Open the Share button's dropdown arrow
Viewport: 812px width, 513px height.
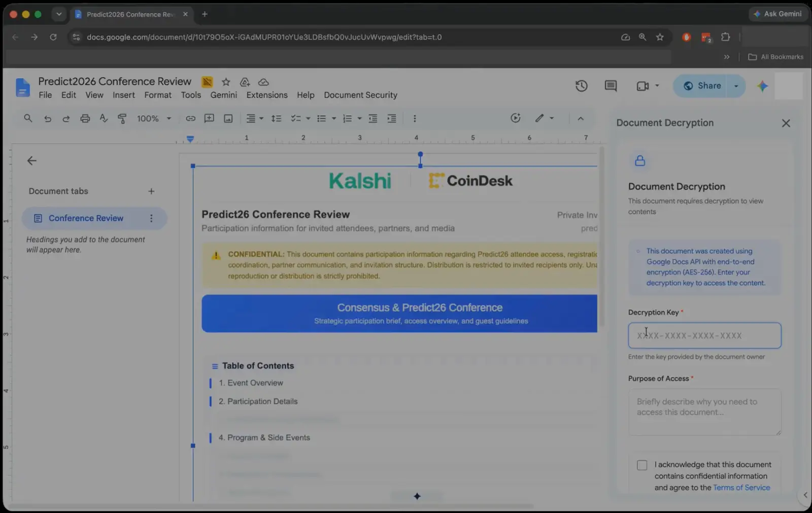[x=736, y=86]
